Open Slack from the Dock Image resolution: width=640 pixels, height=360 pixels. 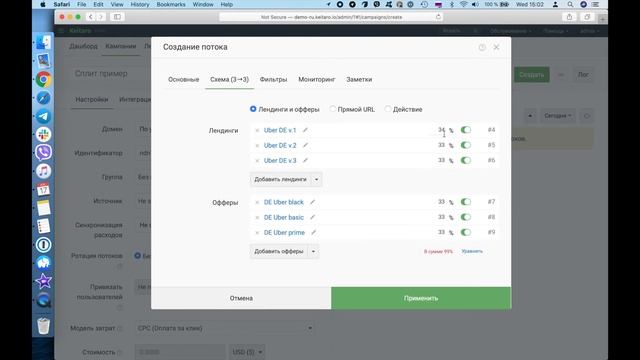point(43,134)
